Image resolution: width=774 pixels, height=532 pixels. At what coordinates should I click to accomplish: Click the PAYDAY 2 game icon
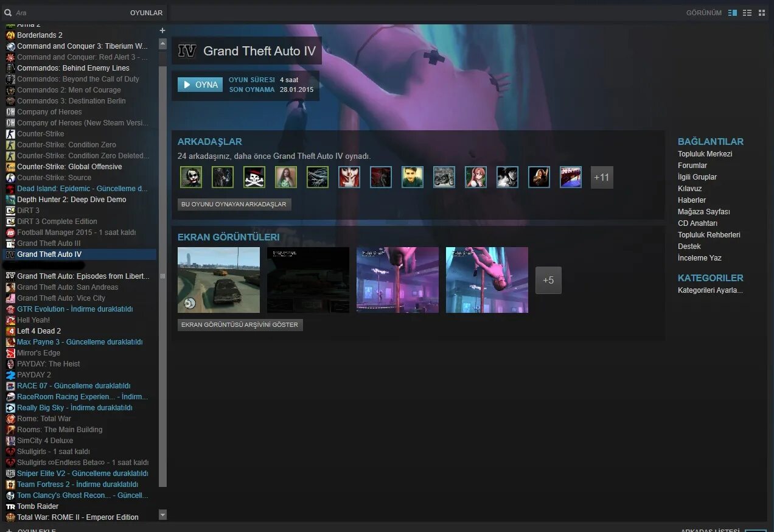click(10, 375)
